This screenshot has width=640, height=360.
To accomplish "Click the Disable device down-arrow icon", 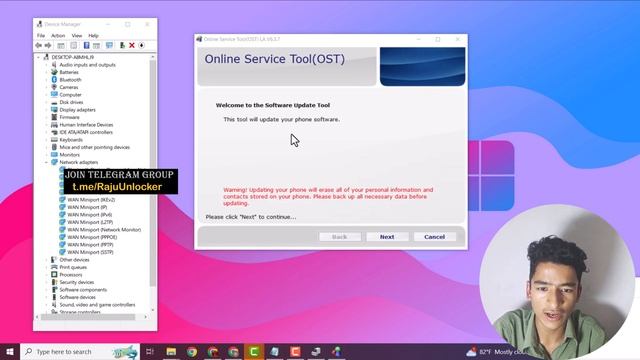I will [142, 45].
